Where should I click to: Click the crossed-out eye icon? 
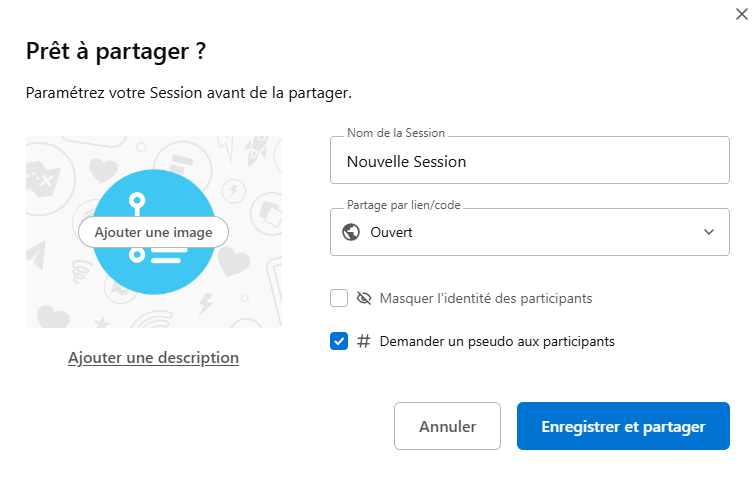click(x=363, y=298)
